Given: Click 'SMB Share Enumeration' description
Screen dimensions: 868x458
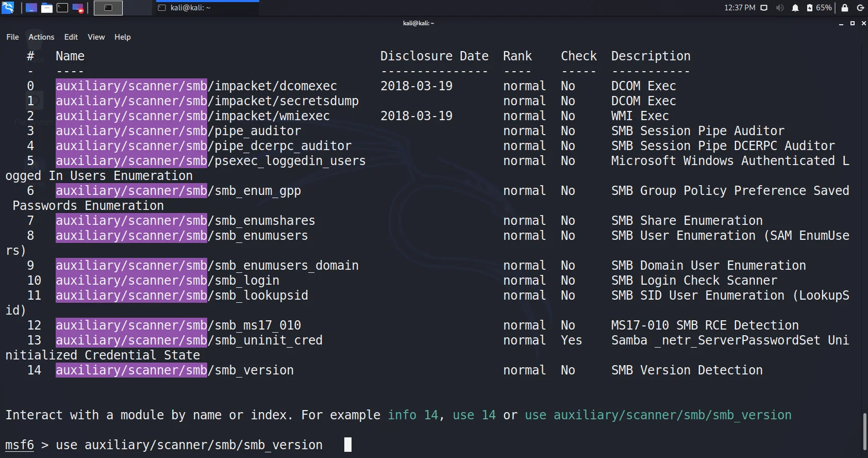Looking at the screenshot, I should [687, 221].
